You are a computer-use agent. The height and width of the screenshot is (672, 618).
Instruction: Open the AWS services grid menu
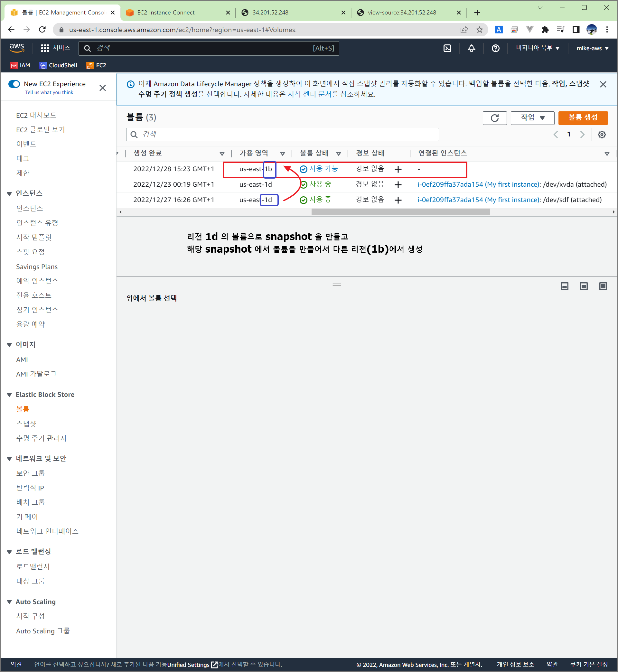coord(45,48)
